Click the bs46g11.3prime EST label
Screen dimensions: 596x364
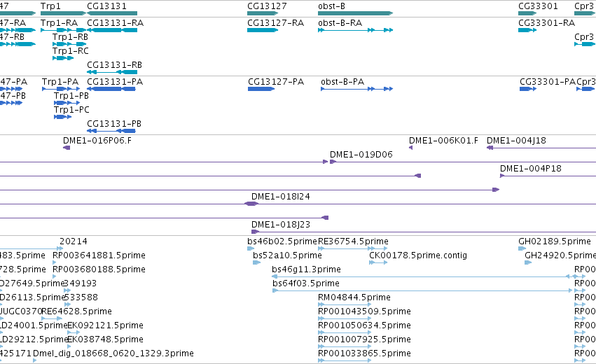coord(306,269)
